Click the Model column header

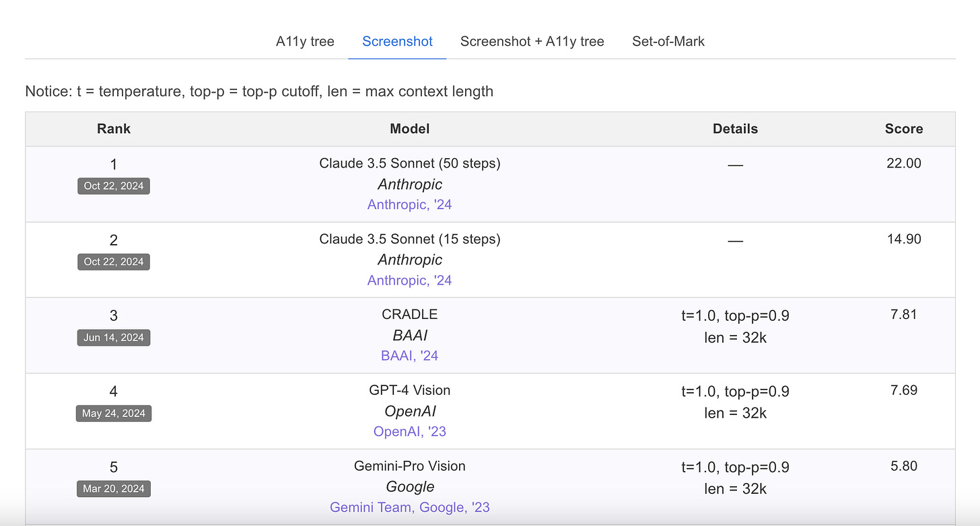point(409,128)
